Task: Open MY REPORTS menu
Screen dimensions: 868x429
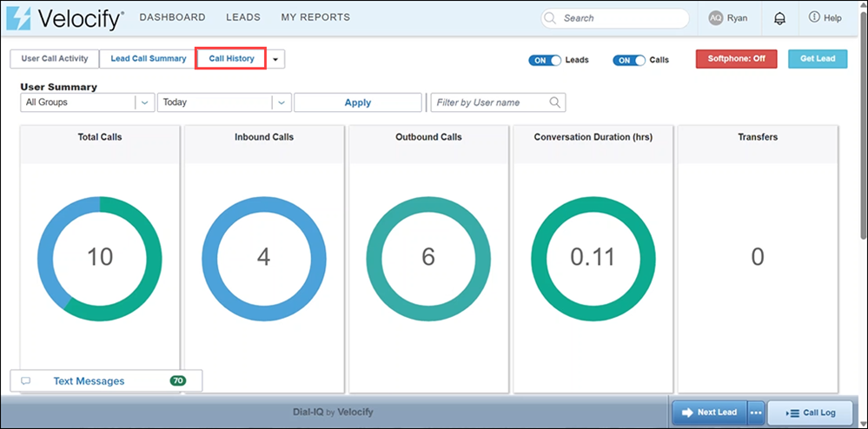Action: 315,17
